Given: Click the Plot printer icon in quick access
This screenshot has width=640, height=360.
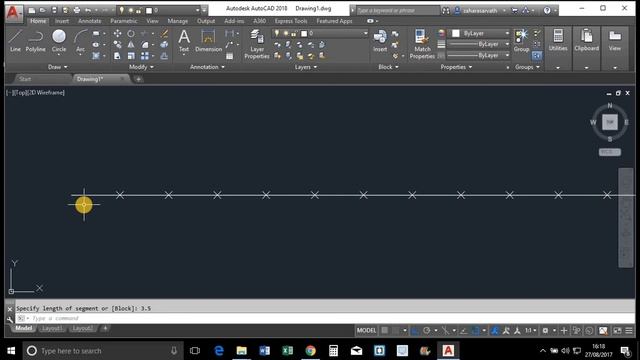Looking at the screenshot, I should pyautogui.click(x=76, y=10).
